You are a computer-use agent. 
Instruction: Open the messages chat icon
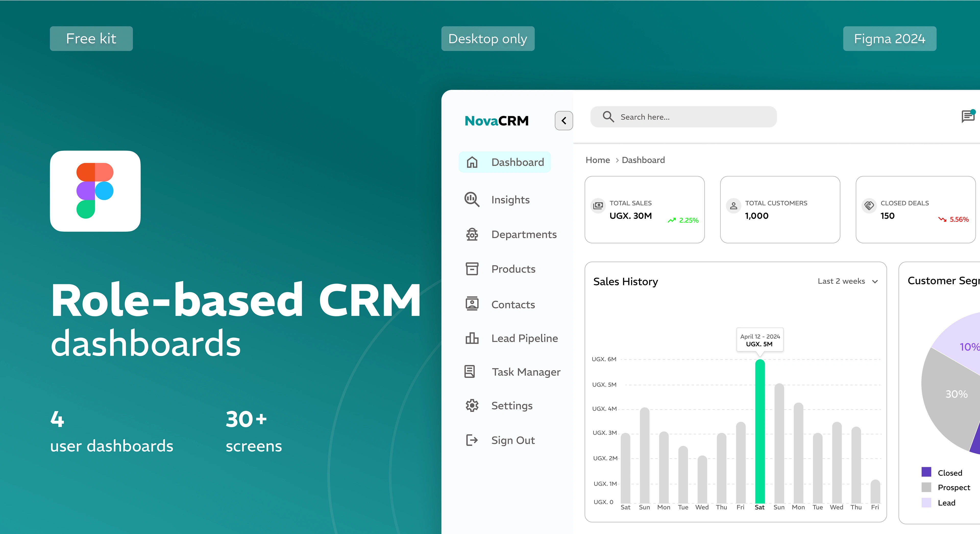(968, 116)
